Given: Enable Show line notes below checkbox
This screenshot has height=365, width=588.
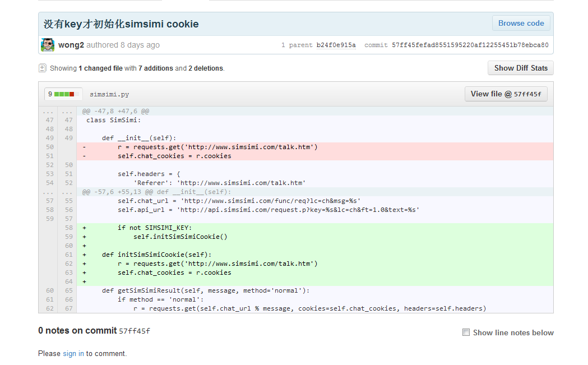Looking at the screenshot, I should [x=466, y=332].
